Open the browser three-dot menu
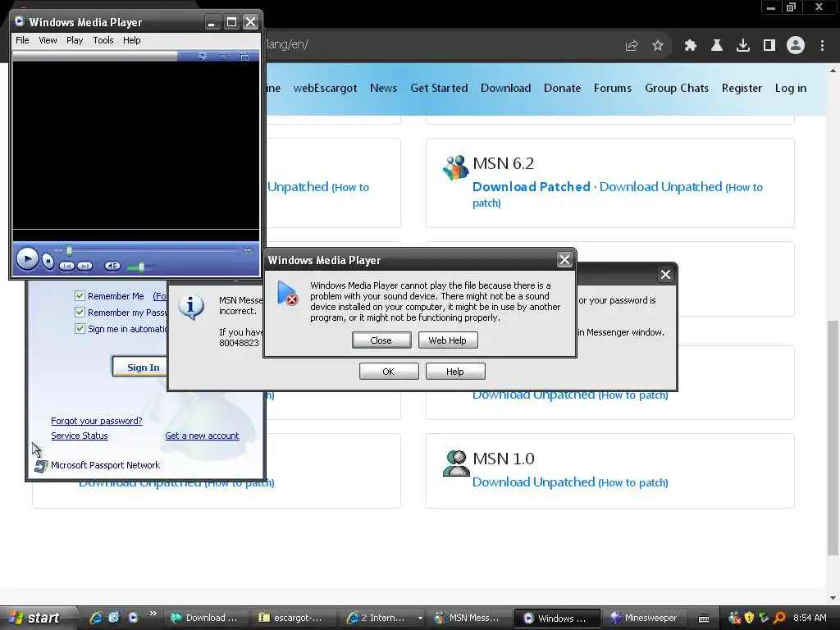Image resolution: width=840 pixels, height=630 pixels. tap(822, 45)
